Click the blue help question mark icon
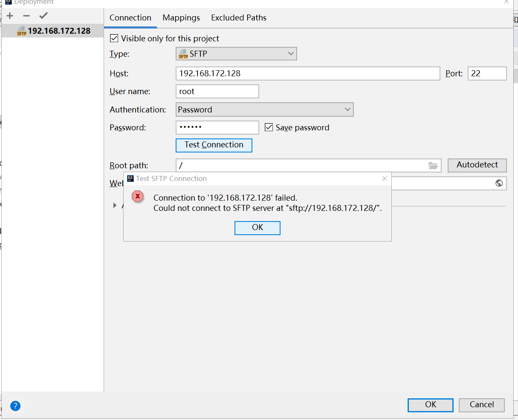This screenshot has width=518, height=420. click(x=15, y=406)
